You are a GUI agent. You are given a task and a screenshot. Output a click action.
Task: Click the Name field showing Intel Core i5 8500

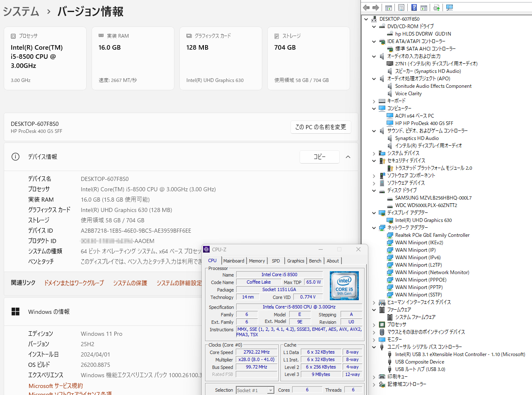click(x=279, y=275)
